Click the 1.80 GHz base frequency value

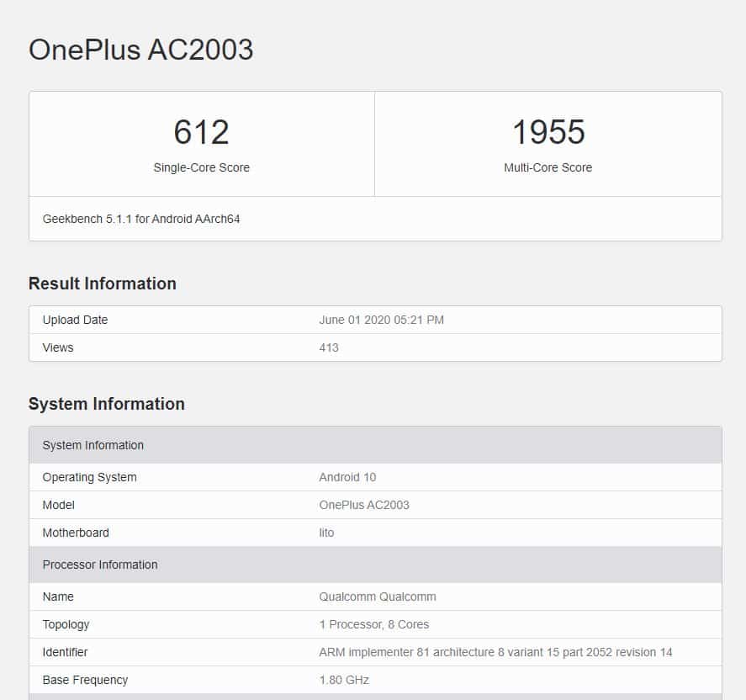[x=344, y=680]
